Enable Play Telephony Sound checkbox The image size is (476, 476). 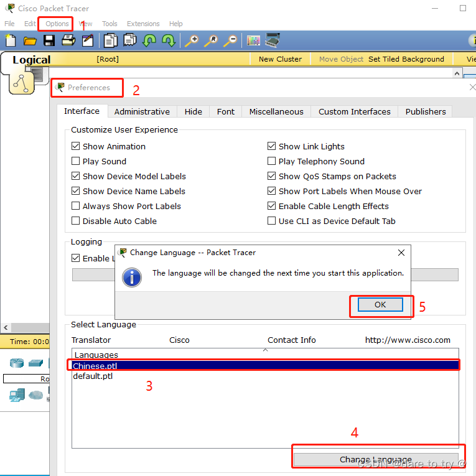272,161
